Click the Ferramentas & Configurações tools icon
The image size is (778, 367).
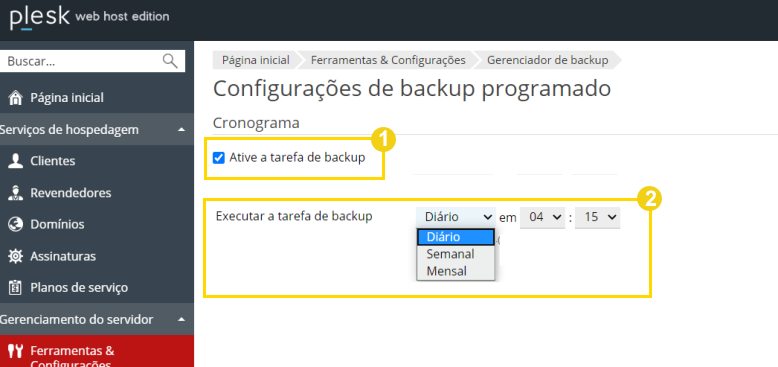(x=16, y=351)
